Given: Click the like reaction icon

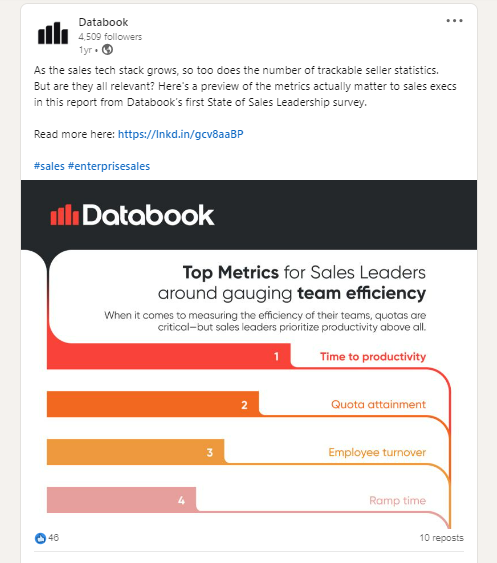Looking at the screenshot, I should tap(40, 538).
